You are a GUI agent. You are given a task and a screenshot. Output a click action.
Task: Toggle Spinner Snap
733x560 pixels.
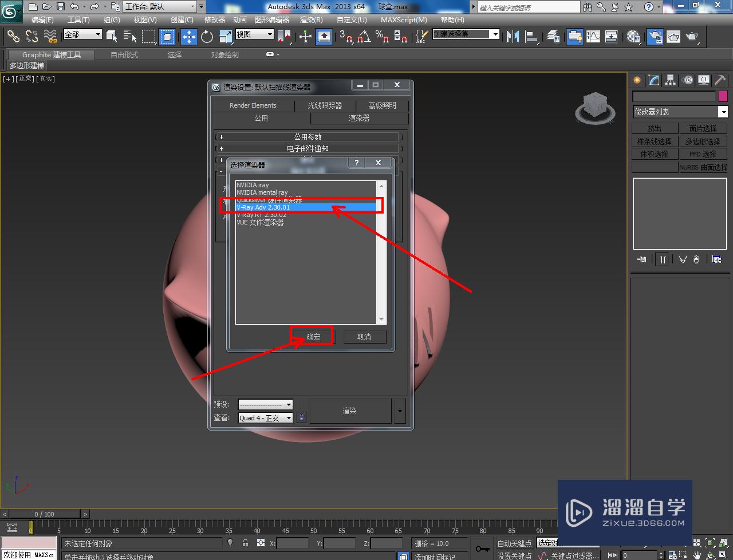tap(401, 37)
